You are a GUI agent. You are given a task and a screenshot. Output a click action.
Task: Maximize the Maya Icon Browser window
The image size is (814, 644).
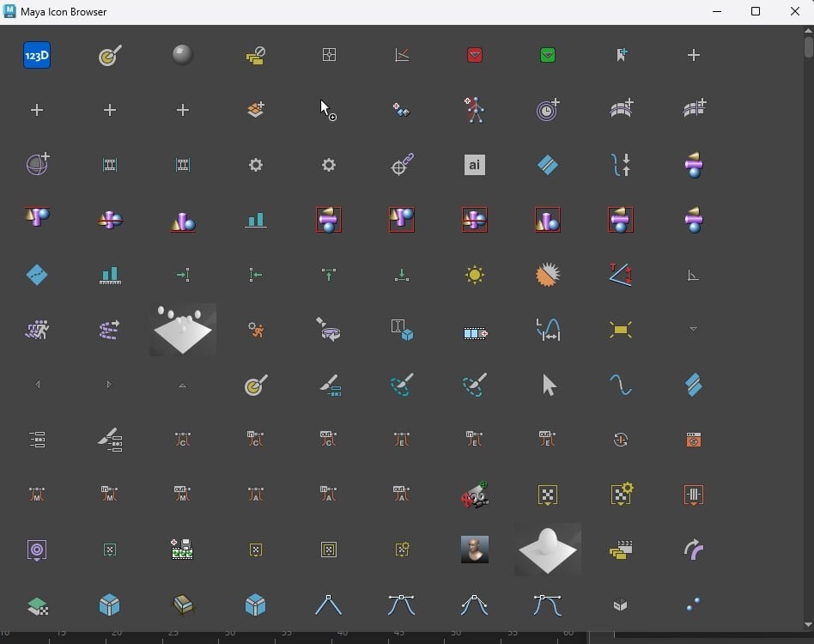click(756, 11)
